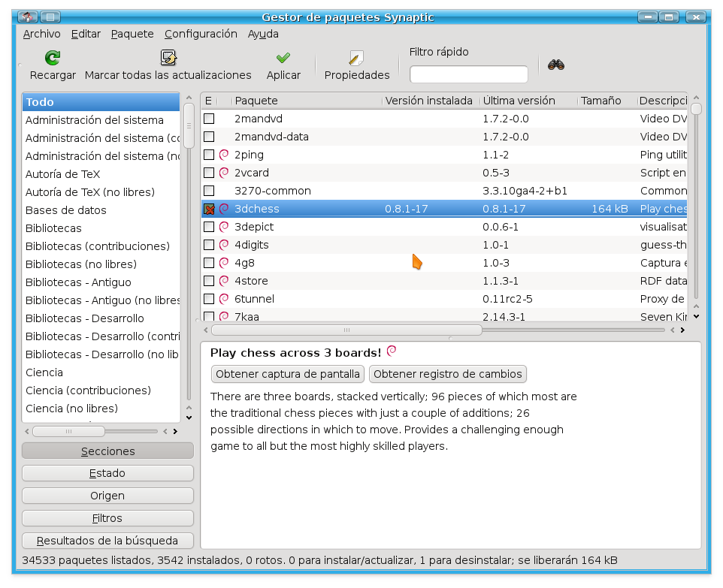Screen dimensions: 723x588
Task: Click the window menu icon in title bar
Action: [x=28, y=17]
